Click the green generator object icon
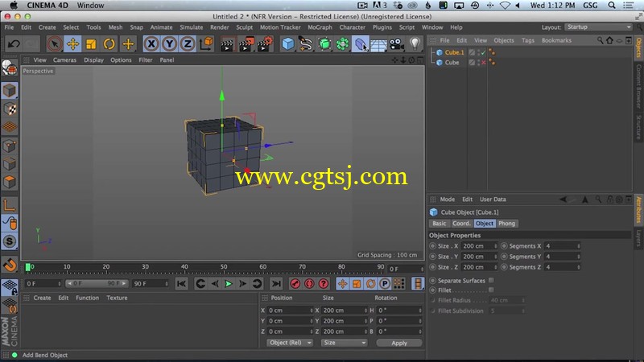This screenshot has width=644, height=362. [x=324, y=44]
